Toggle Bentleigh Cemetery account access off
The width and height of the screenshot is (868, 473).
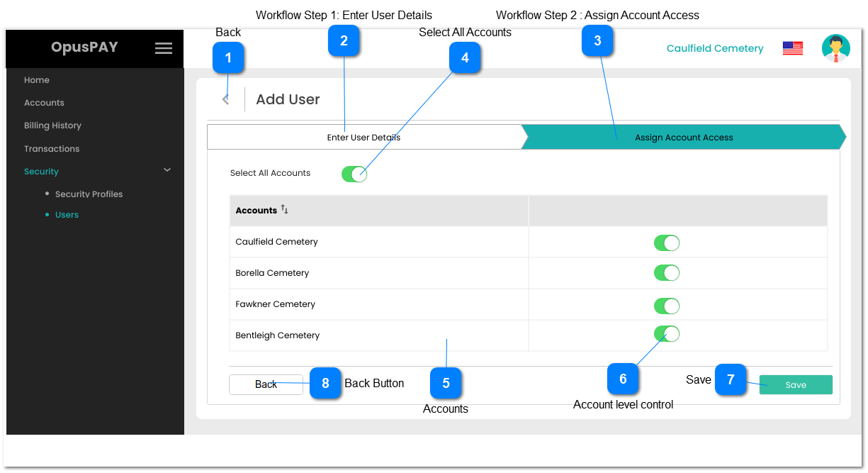[x=667, y=333]
